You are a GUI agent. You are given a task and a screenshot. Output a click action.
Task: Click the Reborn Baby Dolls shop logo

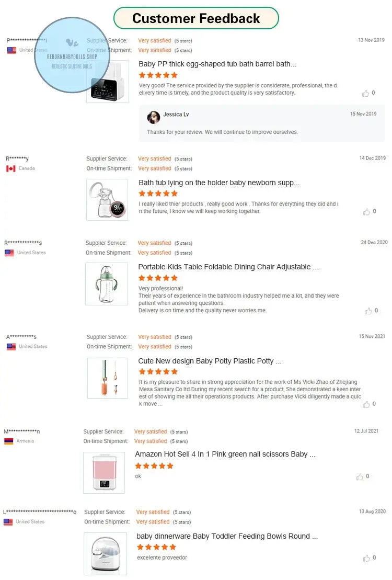coord(72,55)
